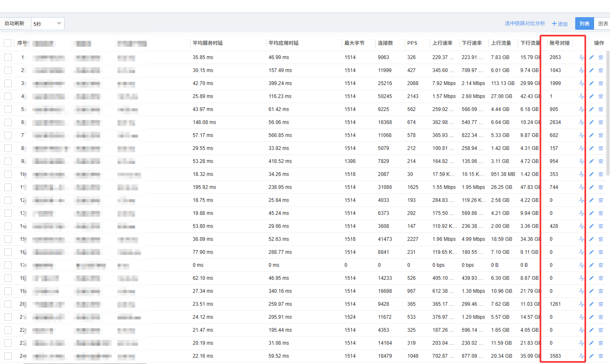Click the 选中链路对比分析 link
This screenshot has width=610, height=364.
525,23
